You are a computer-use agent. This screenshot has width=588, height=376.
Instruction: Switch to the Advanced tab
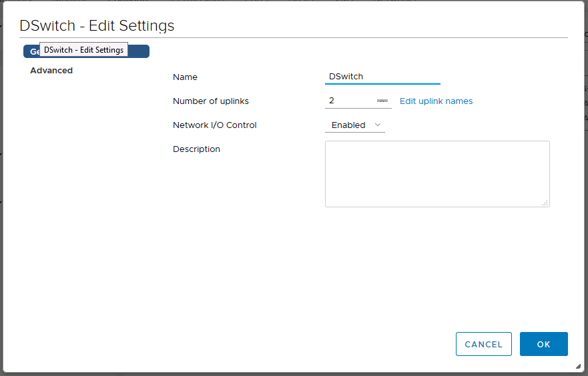(x=51, y=71)
